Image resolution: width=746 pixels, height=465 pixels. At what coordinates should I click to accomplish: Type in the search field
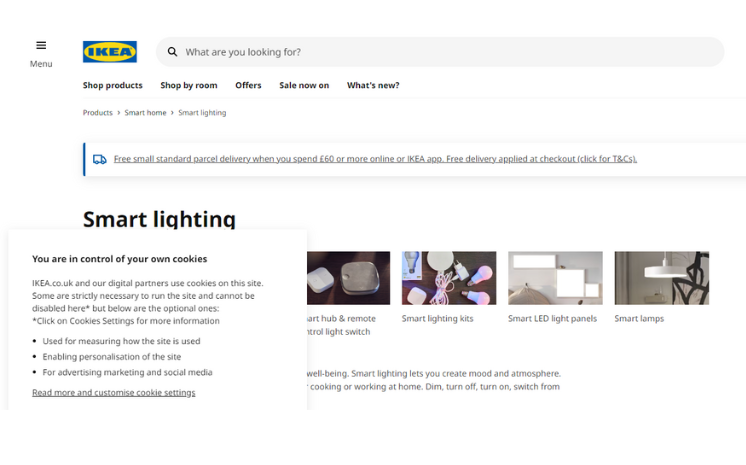[440, 52]
